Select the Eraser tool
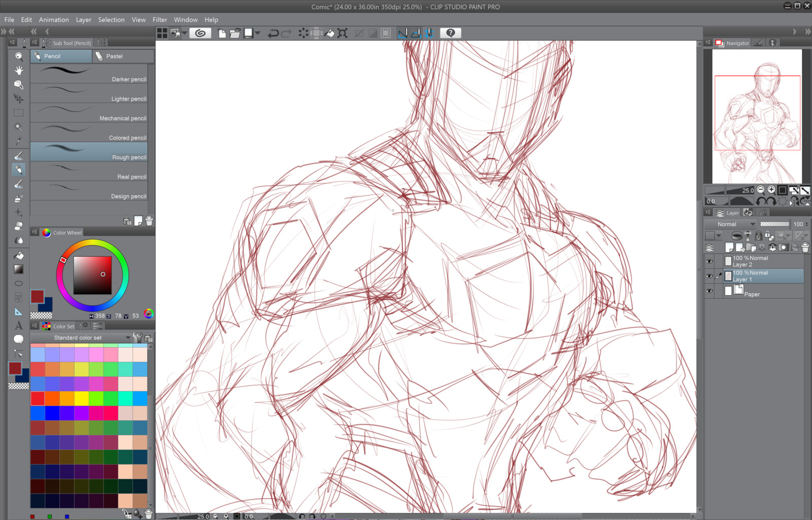The width and height of the screenshot is (812, 520). click(x=19, y=226)
